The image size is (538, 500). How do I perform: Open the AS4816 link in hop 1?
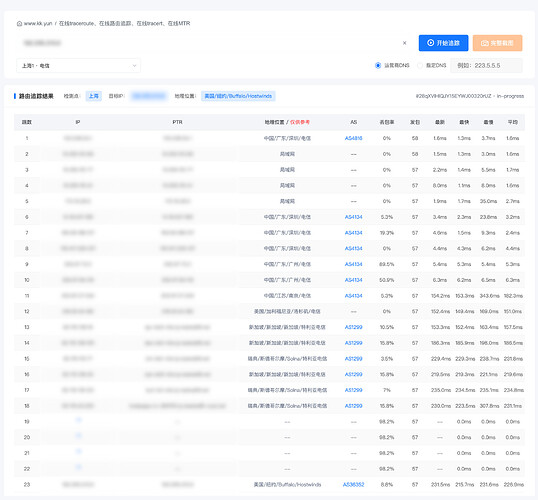[353, 138]
